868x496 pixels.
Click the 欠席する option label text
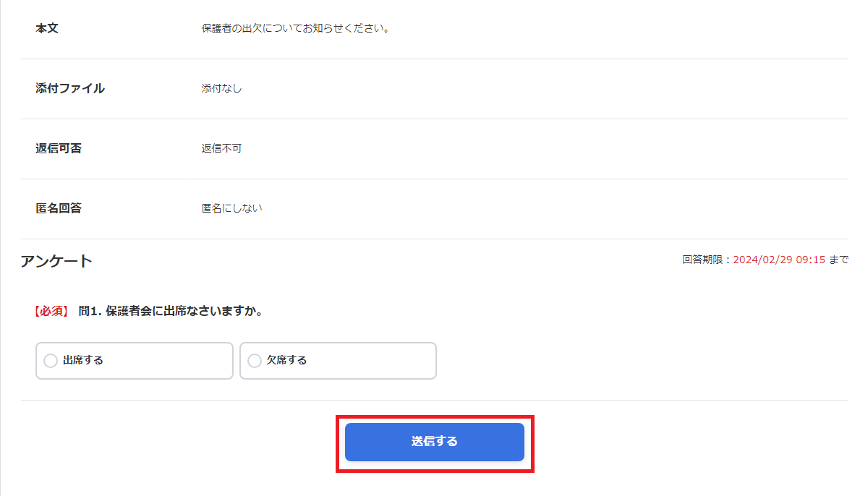pyautogui.click(x=287, y=360)
